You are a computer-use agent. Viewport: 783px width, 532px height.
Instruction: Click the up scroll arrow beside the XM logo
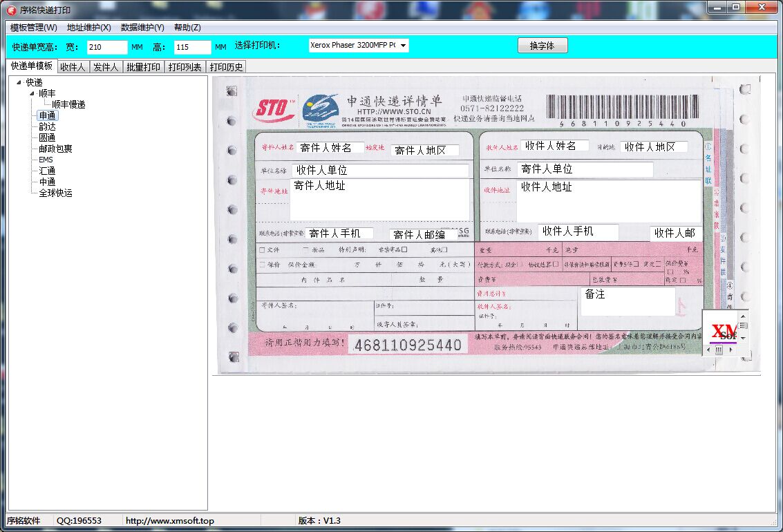(x=743, y=316)
